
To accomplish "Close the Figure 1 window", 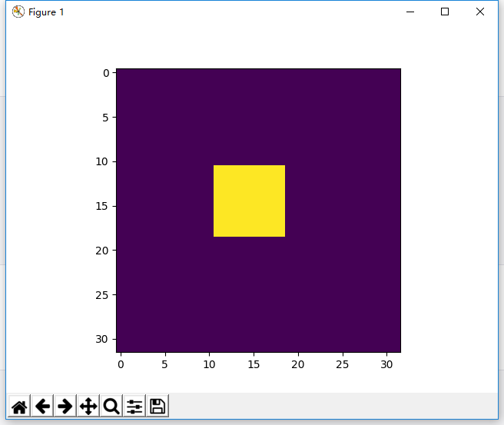I will pos(480,12).
